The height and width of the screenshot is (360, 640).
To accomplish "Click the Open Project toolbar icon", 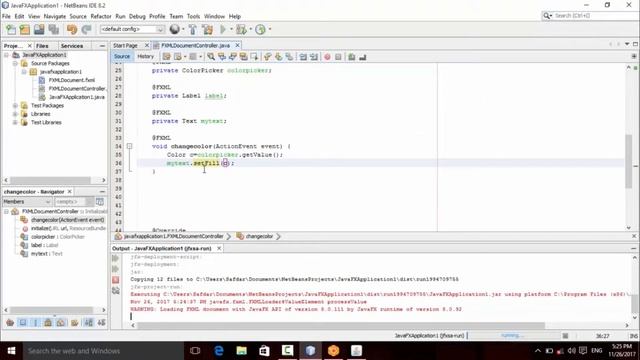I will [39, 29].
